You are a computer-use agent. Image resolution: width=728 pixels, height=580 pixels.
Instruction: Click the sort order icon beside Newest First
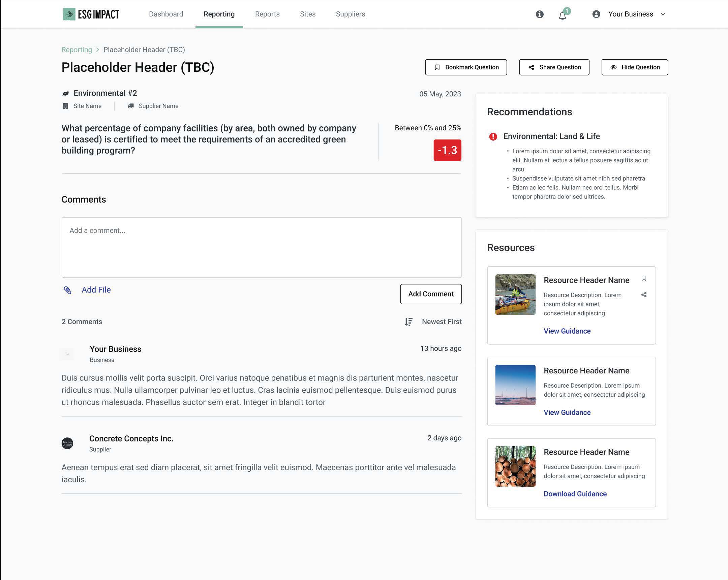tap(408, 322)
